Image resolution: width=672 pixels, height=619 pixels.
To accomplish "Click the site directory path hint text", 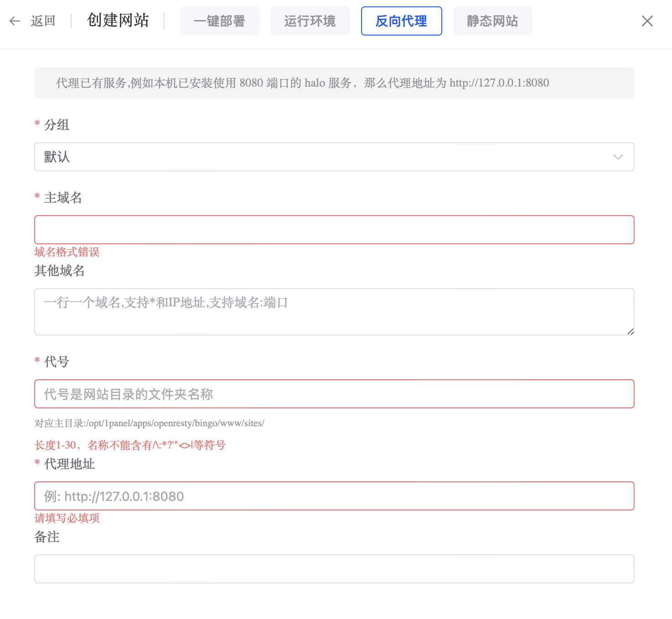I will [150, 423].
